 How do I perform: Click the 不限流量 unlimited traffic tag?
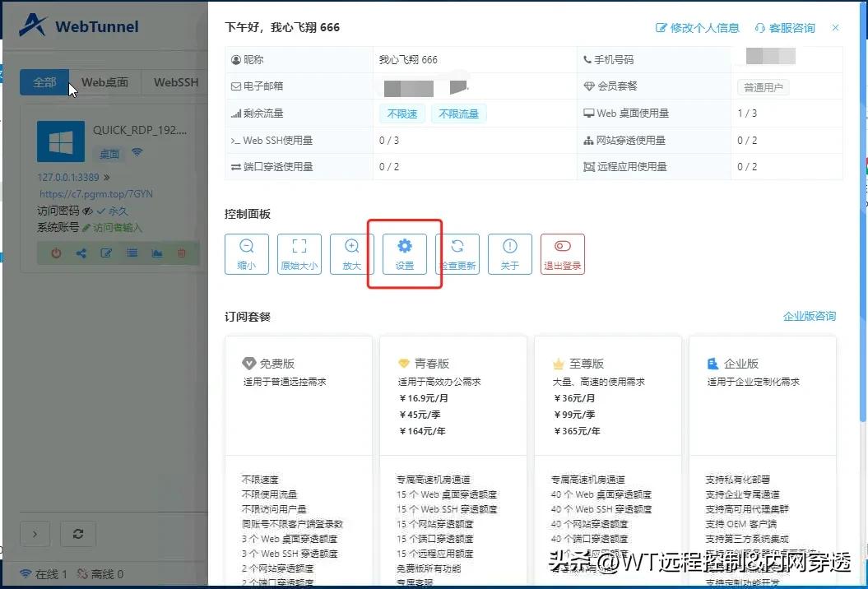click(458, 114)
